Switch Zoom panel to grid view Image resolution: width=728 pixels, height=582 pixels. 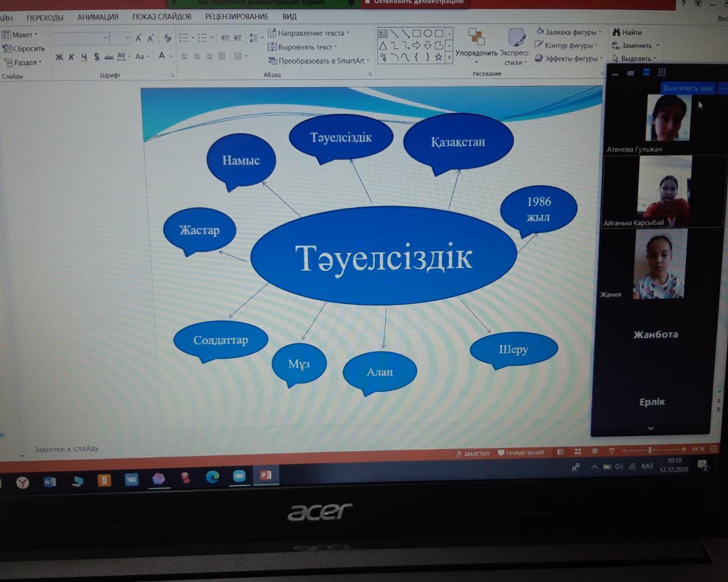coord(661,72)
